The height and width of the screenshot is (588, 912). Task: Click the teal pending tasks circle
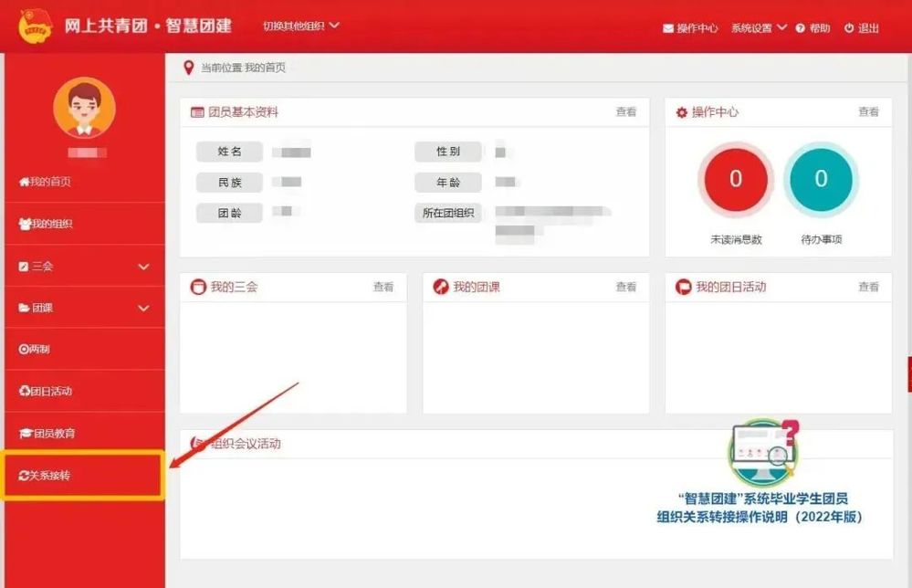[821, 180]
